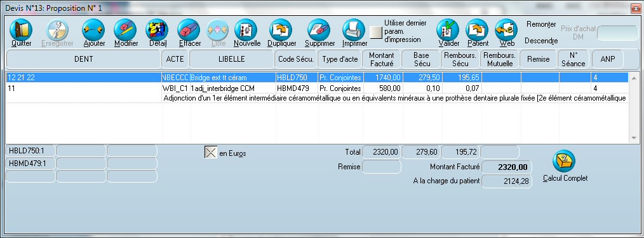The height and width of the screenshot is (238, 644).
Task: Click the A la charge du patient 2124,28 field
Action: [x=507, y=181]
